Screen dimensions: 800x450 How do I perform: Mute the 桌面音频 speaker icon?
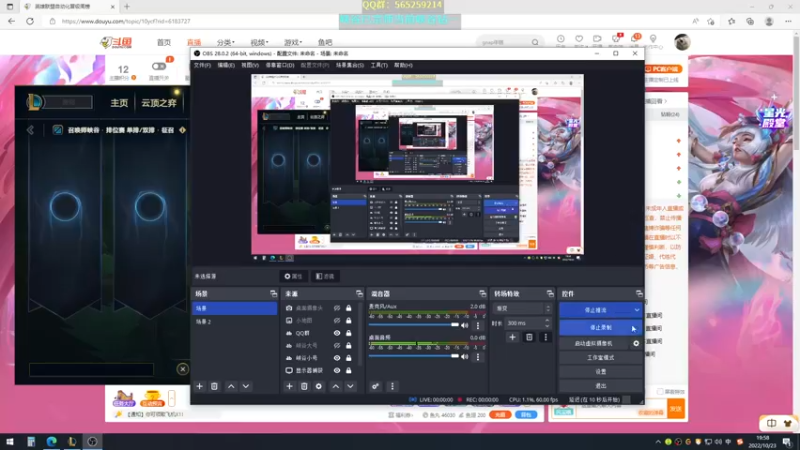tap(465, 357)
